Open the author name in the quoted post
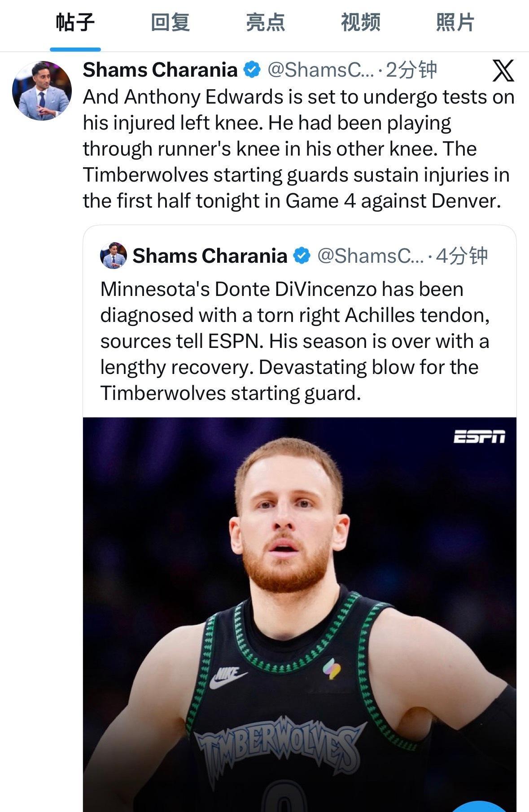Viewport: 529px width, 812px height. pos(210,256)
